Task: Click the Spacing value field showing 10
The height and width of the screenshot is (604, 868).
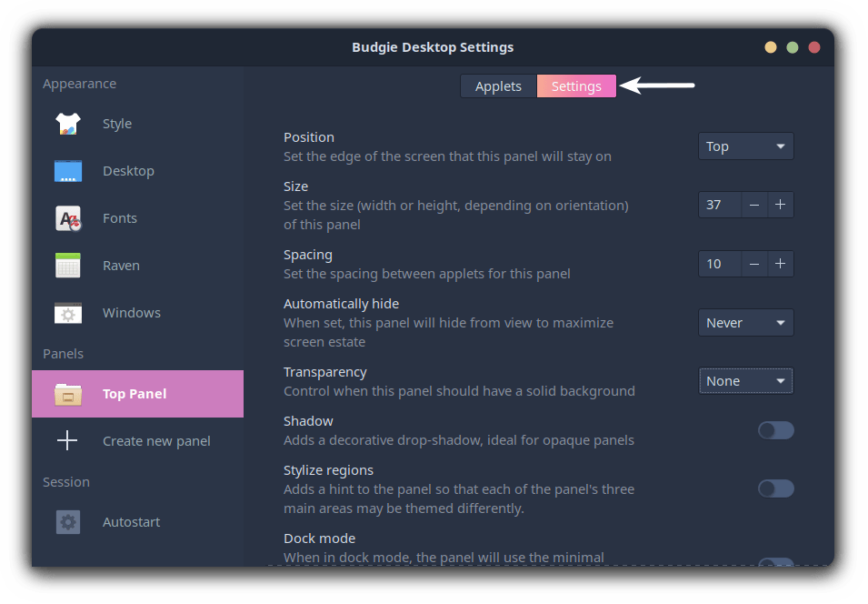Action: coord(720,264)
